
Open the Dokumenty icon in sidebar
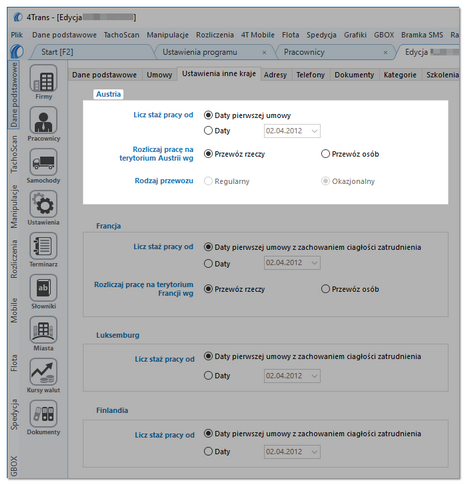(x=43, y=414)
